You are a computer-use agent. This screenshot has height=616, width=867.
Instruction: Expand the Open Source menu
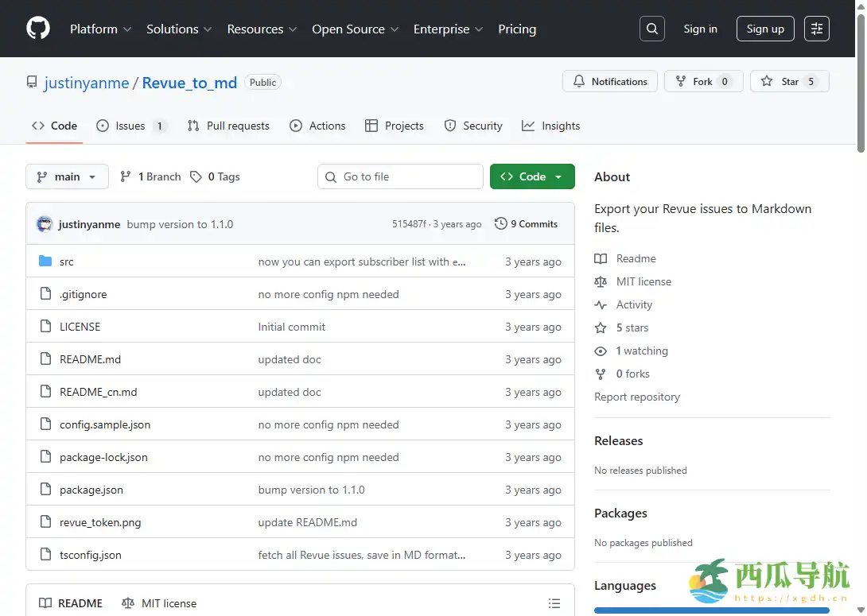click(355, 29)
